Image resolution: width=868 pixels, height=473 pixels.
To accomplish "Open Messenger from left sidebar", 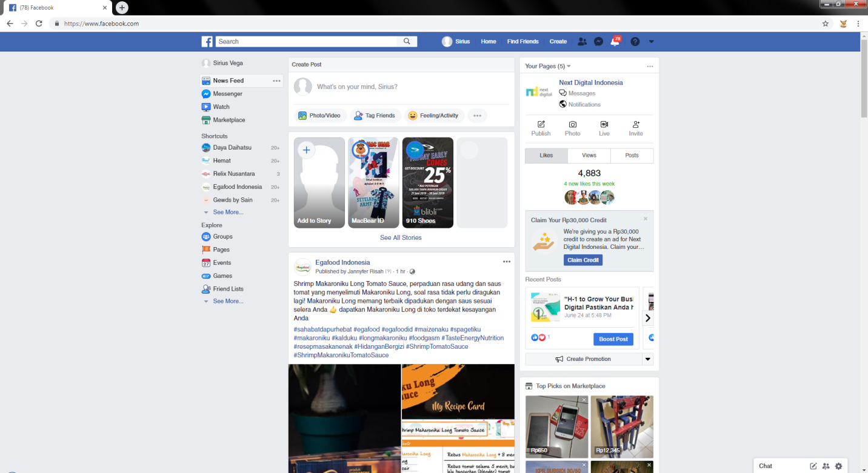I will [x=227, y=94].
